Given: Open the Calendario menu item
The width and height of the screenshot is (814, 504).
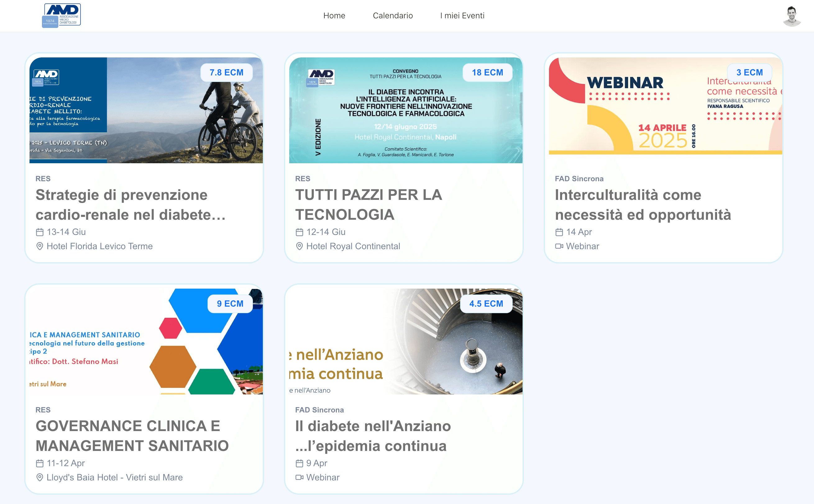Looking at the screenshot, I should pyautogui.click(x=393, y=16).
